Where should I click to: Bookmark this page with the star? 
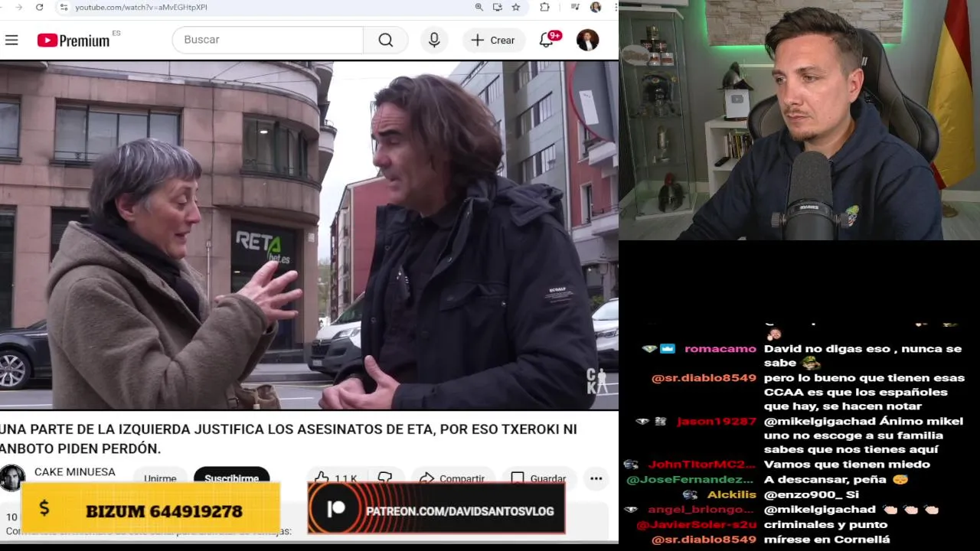point(516,7)
